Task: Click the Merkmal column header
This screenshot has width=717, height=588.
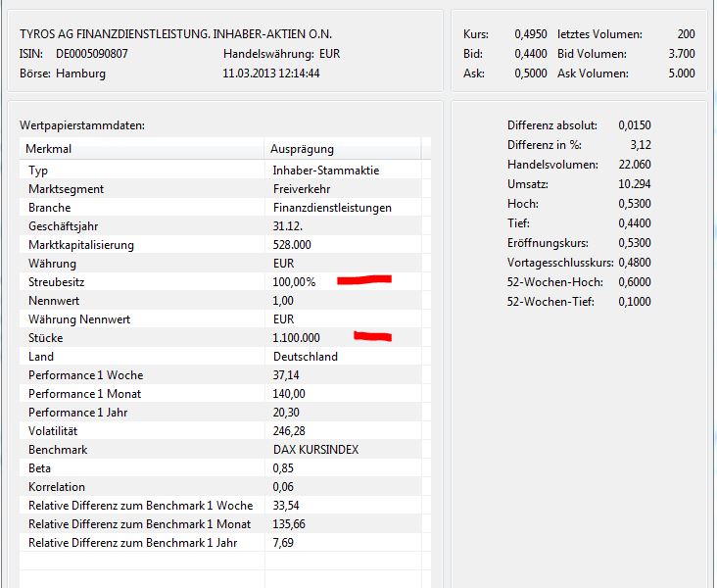Action: coord(49,149)
